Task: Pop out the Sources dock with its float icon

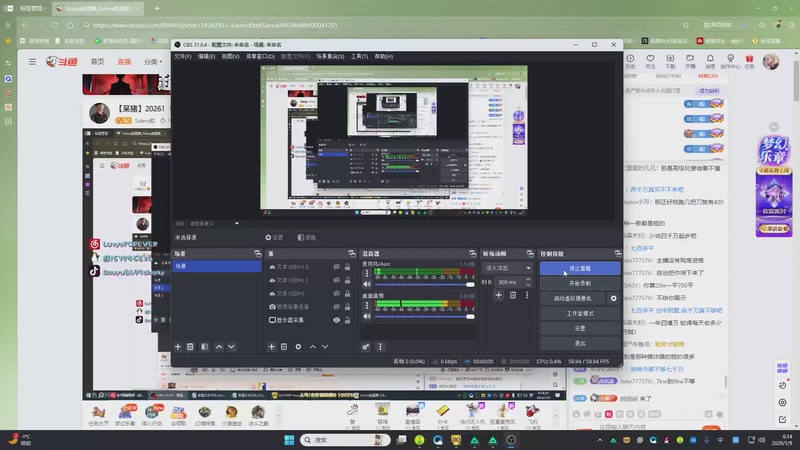Action: point(352,254)
